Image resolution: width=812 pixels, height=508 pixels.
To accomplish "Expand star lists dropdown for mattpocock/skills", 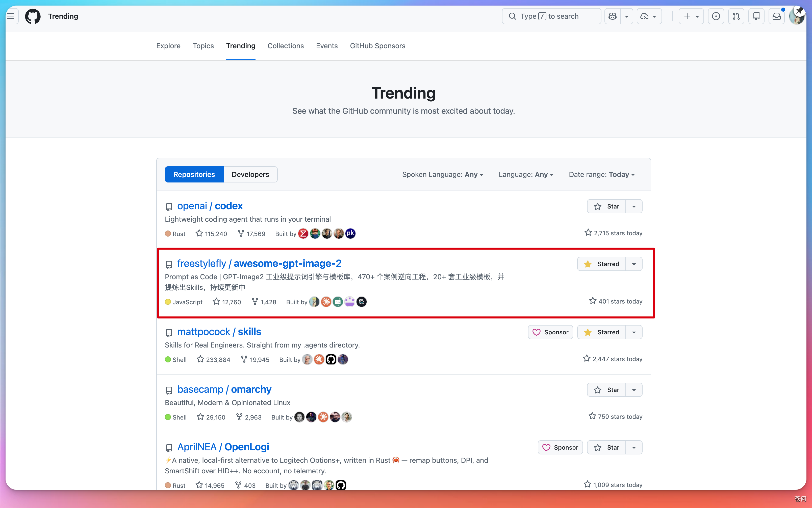I will click(x=634, y=332).
